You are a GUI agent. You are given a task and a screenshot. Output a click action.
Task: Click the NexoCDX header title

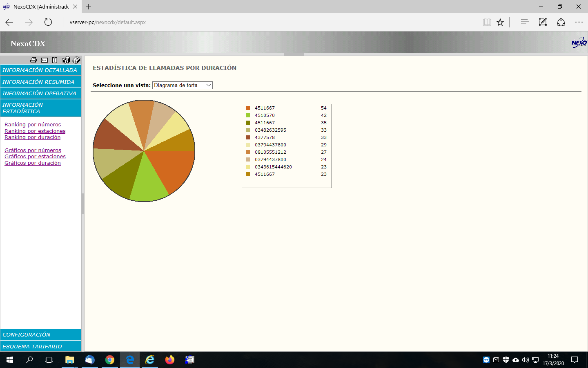28,44
